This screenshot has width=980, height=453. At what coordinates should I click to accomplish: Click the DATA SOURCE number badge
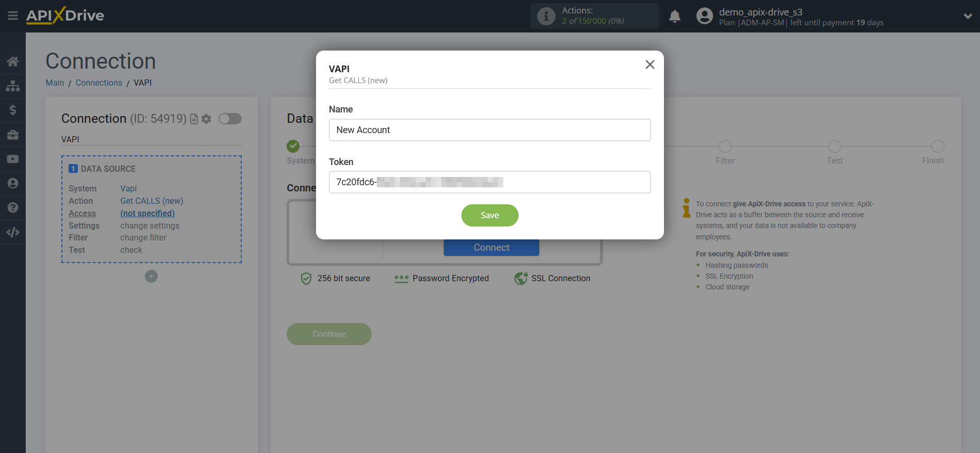[73, 169]
